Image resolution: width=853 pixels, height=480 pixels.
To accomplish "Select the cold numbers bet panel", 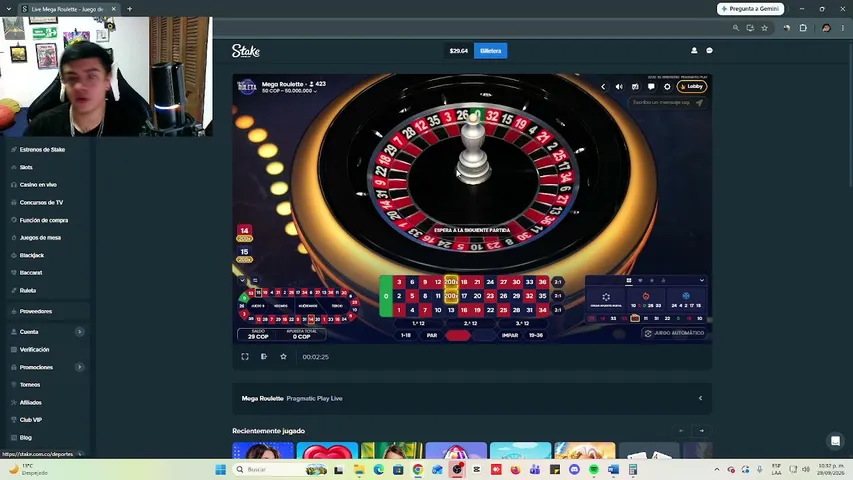I will [x=686, y=299].
